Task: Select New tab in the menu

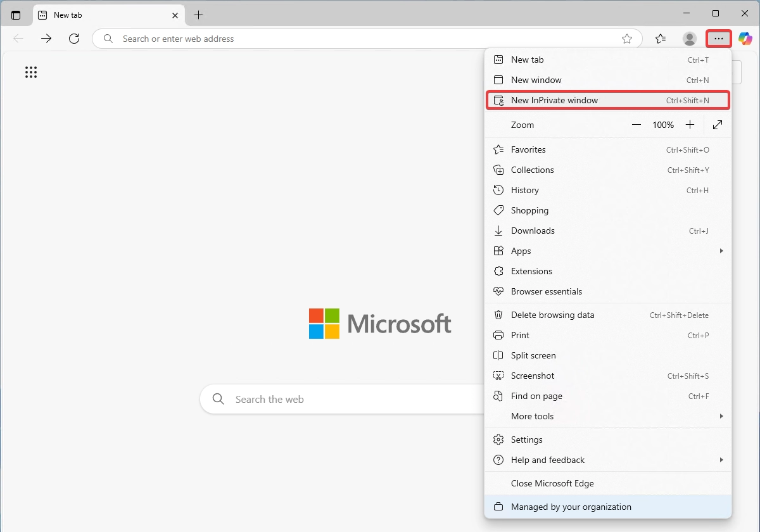Action: point(608,60)
